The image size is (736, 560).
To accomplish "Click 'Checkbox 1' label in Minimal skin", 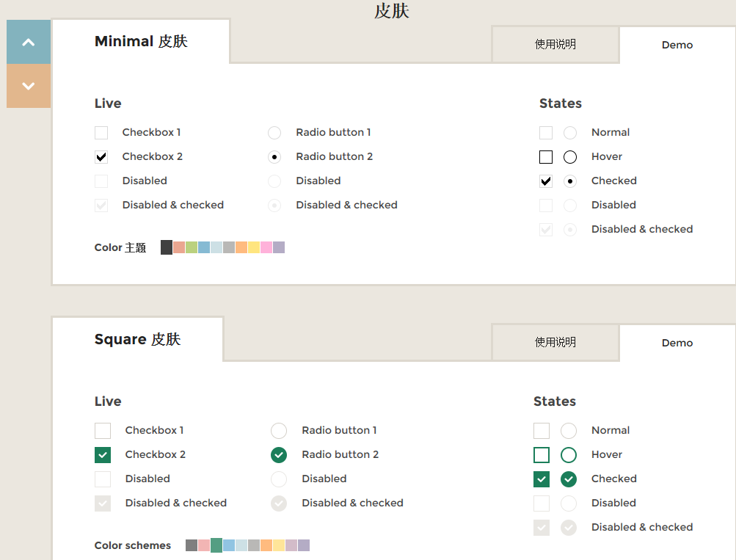I will (x=152, y=132).
